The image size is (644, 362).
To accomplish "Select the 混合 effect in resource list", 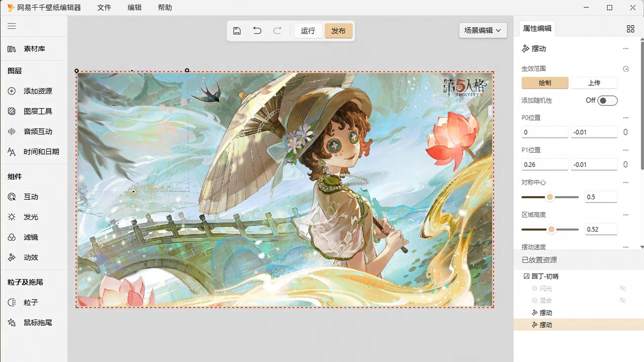I will (x=579, y=301).
